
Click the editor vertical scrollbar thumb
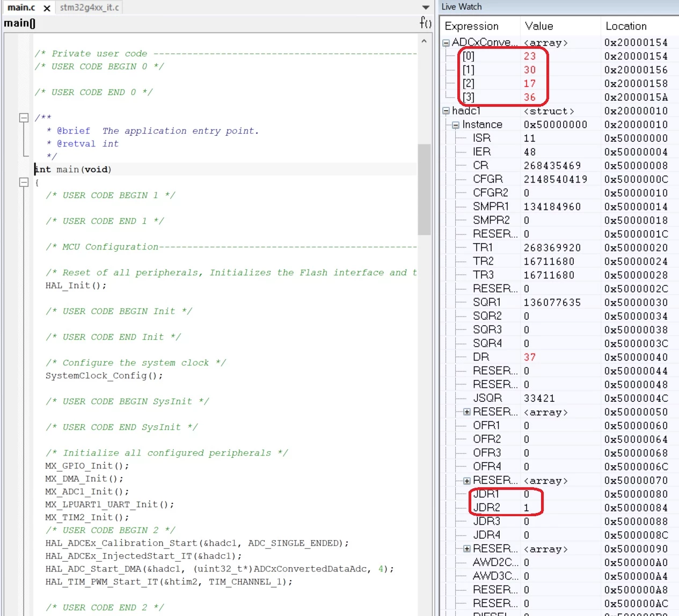pos(424,189)
